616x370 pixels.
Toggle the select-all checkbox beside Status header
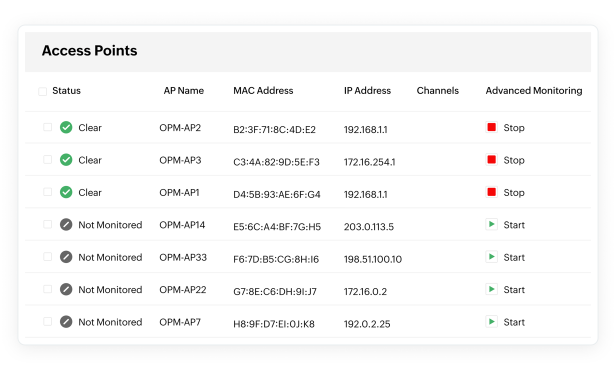(x=42, y=92)
